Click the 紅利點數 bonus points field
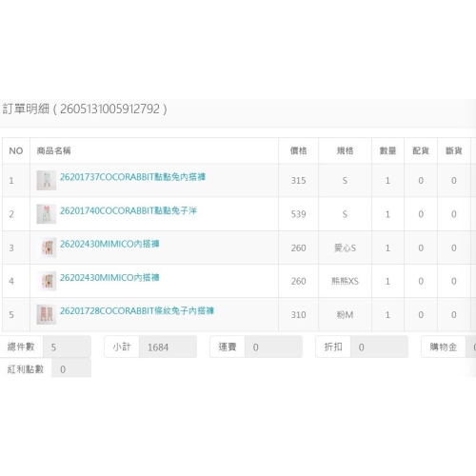 click(71, 369)
